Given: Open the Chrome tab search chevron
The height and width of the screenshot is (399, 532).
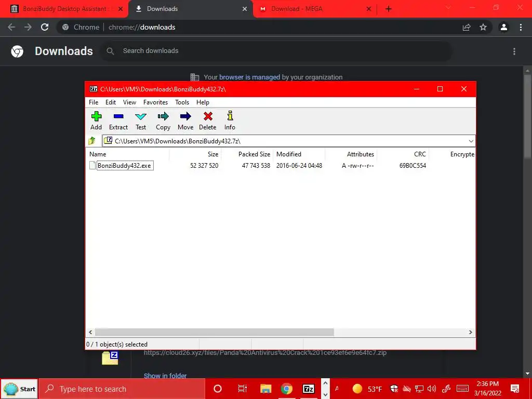Looking at the screenshot, I should [448, 8].
